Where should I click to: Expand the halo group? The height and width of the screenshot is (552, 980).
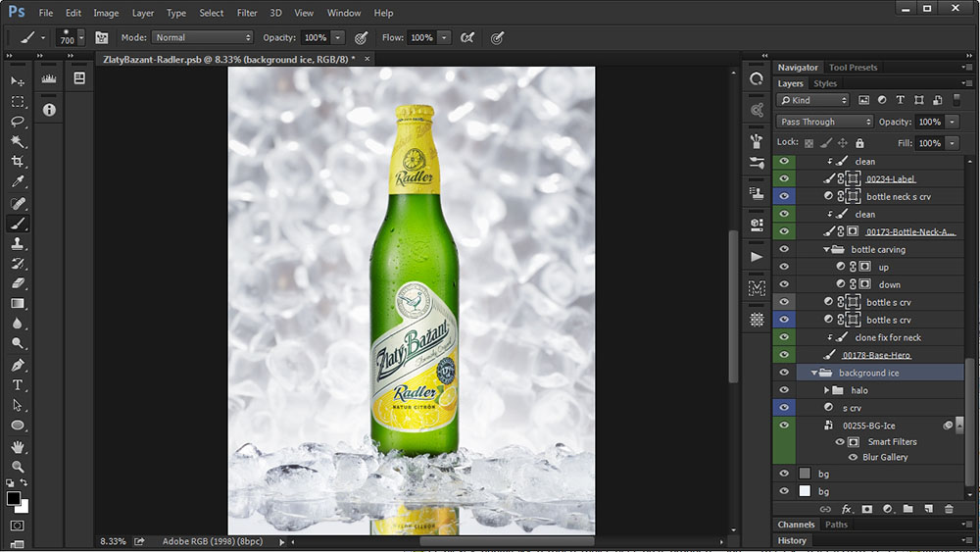[826, 390]
